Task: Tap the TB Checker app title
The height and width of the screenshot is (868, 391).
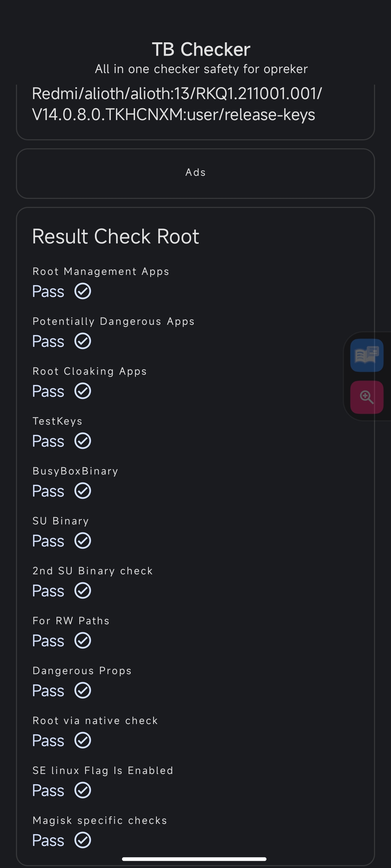Action: tap(201, 49)
